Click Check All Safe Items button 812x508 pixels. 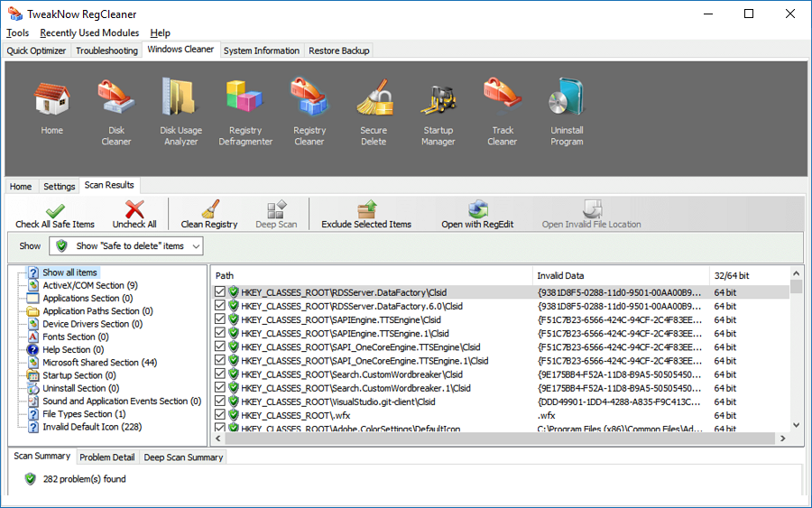tap(55, 215)
